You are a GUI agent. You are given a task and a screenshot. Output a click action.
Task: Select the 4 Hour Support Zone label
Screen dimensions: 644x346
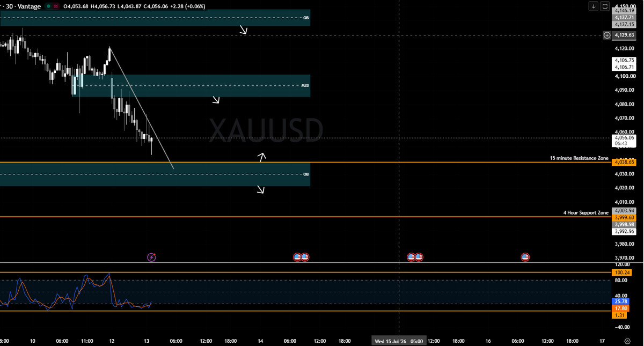(x=586, y=213)
